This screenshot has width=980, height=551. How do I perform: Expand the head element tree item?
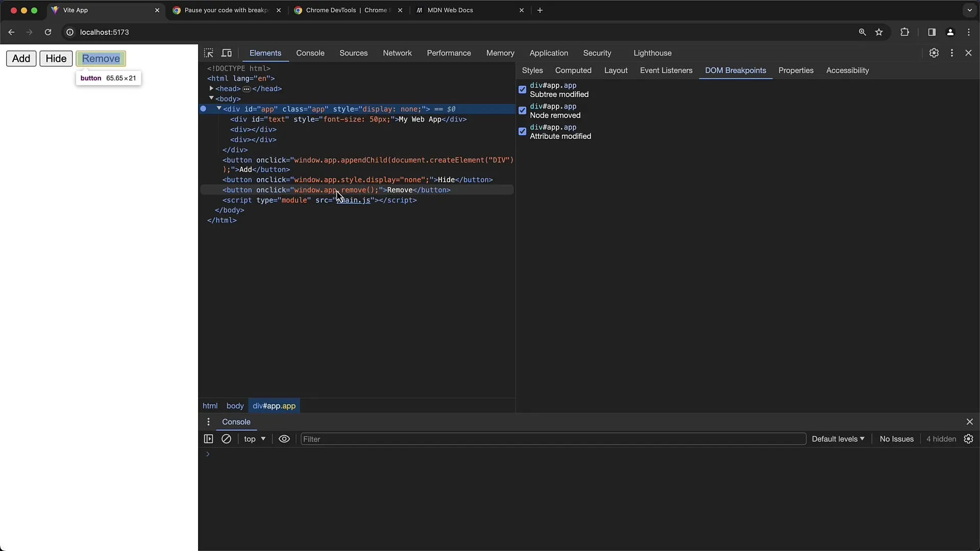(211, 88)
